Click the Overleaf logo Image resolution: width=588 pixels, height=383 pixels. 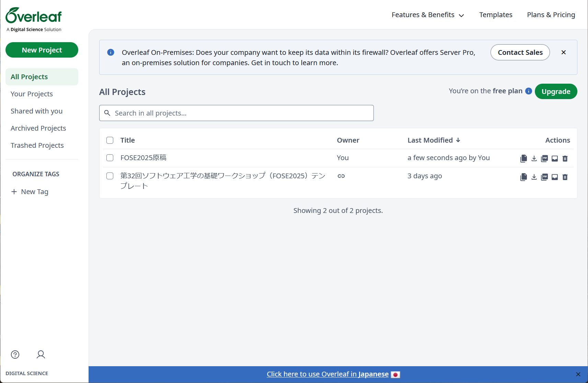[x=34, y=20]
